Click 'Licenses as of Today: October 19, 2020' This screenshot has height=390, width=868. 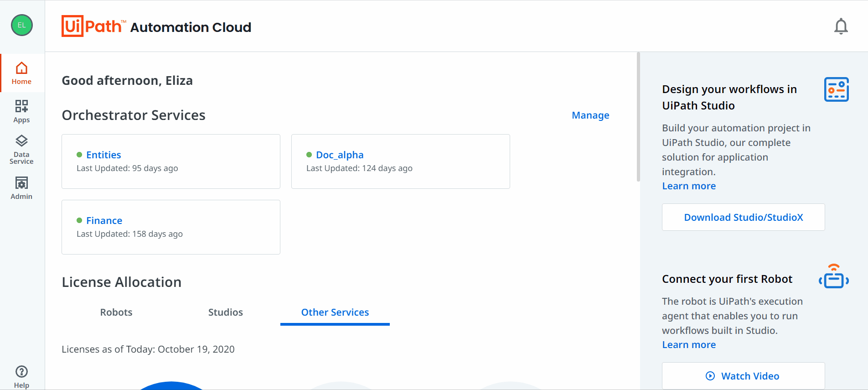click(148, 349)
